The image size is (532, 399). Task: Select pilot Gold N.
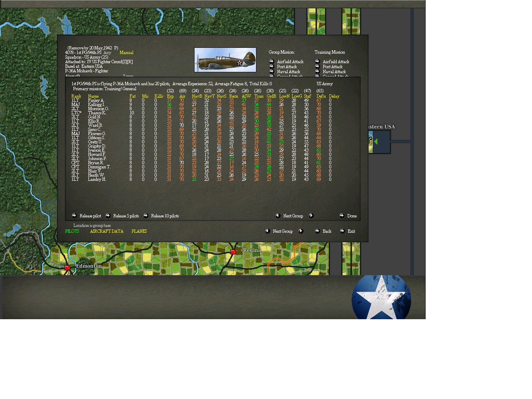[x=94, y=117]
